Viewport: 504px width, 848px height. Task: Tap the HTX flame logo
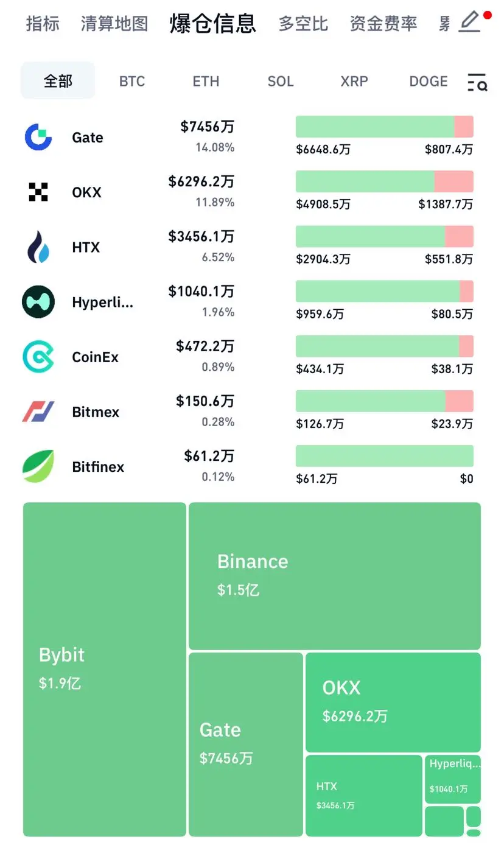[38, 247]
